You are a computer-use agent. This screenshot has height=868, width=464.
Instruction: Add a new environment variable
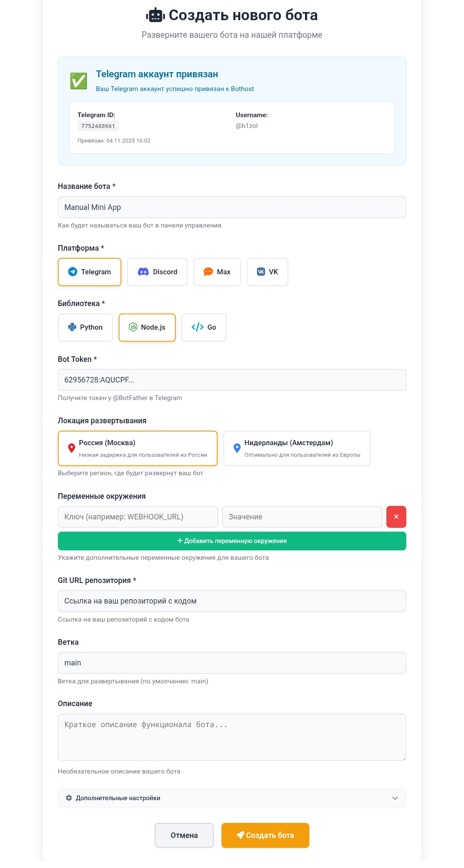(x=232, y=541)
